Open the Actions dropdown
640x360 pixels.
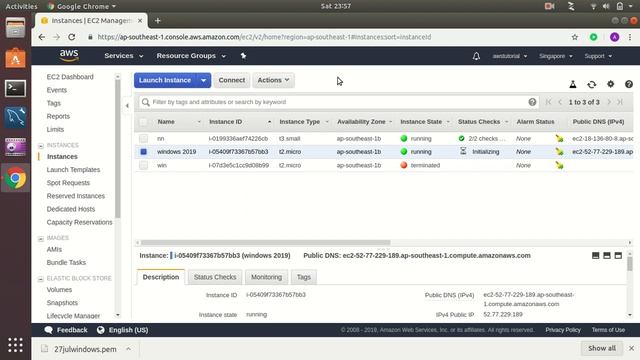click(x=273, y=80)
